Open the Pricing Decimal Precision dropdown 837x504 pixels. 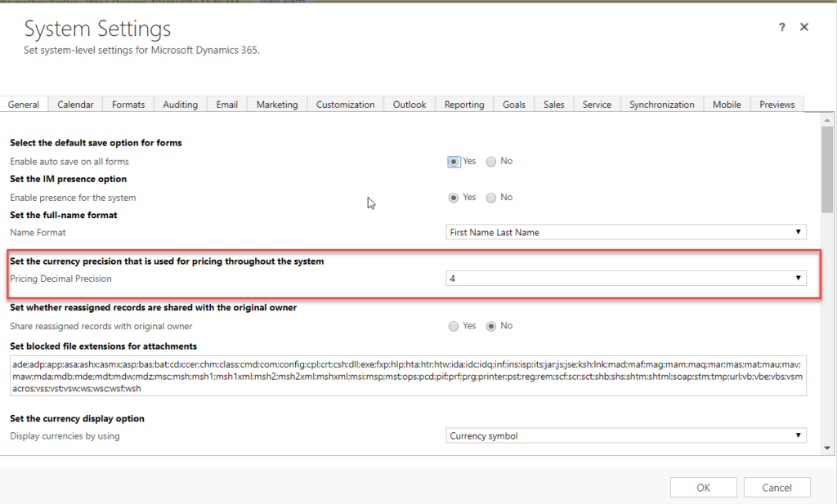click(626, 279)
